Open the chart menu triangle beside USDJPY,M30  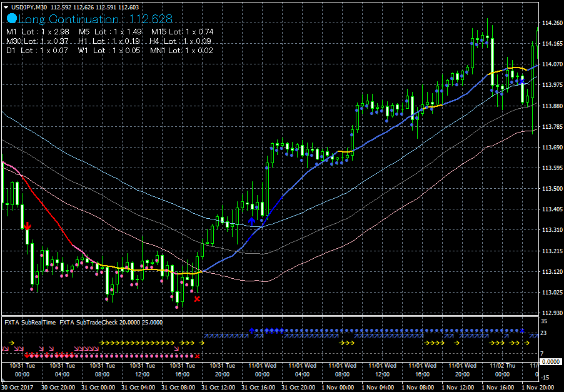6,7
